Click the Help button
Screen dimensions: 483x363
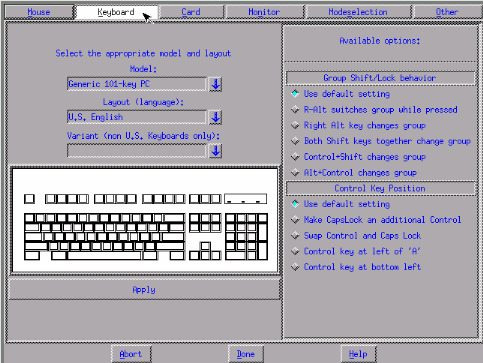[358, 354]
